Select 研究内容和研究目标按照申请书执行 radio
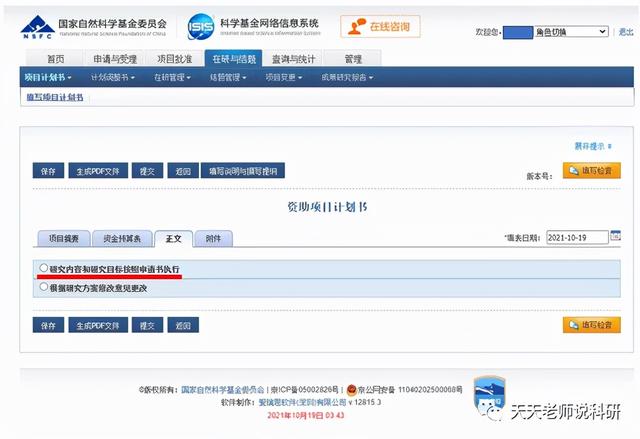 44,268
